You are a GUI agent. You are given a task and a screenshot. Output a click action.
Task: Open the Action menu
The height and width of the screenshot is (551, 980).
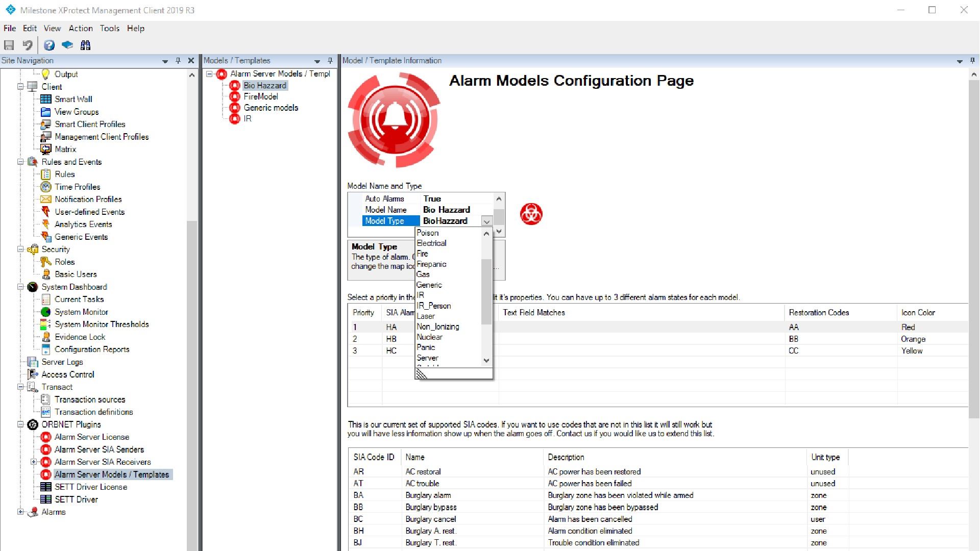[81, 28]
